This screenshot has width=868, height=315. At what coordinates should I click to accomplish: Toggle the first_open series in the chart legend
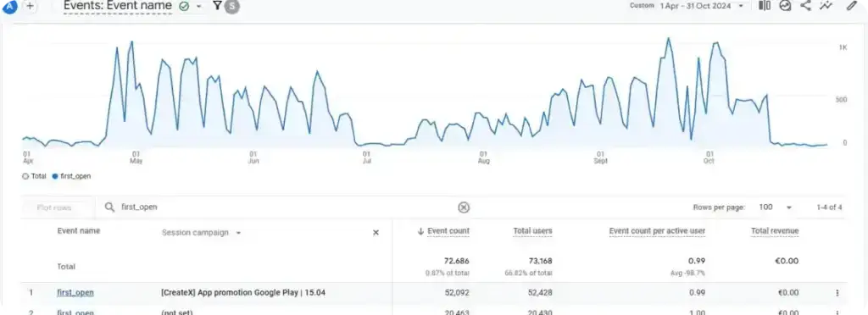[x=71, y=176]
